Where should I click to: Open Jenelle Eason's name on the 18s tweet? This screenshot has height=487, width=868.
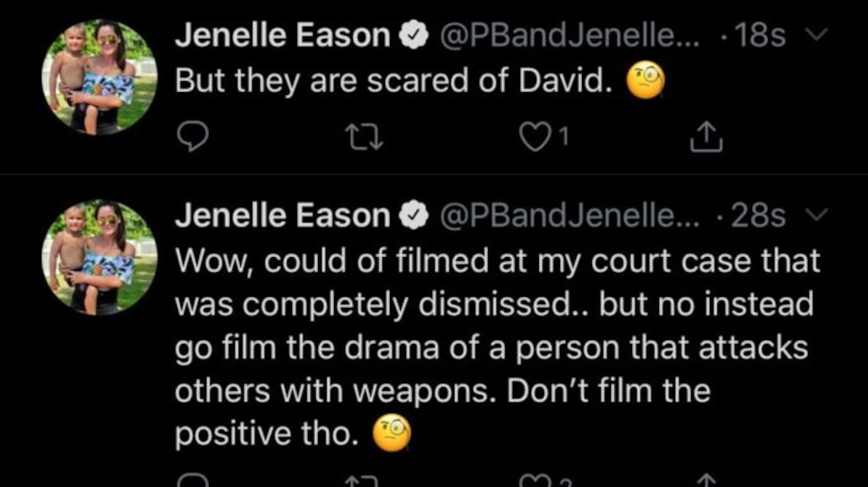tap(282, 36)
